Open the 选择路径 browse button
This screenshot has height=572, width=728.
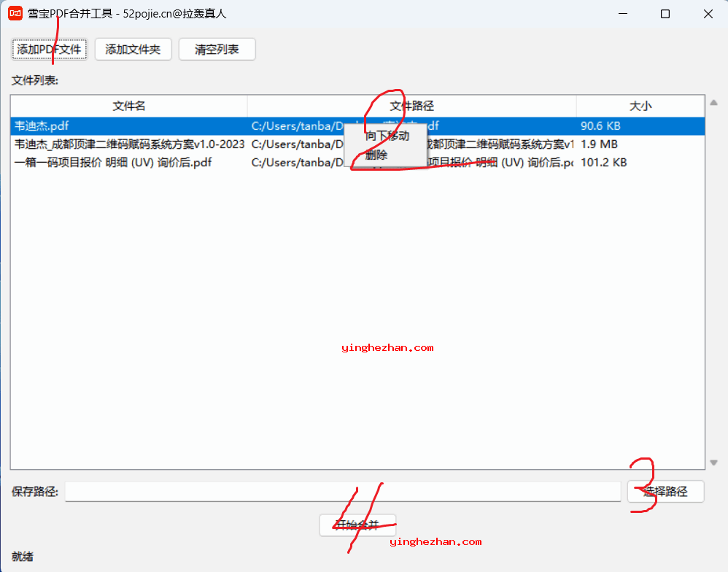[x=665, y=492]
